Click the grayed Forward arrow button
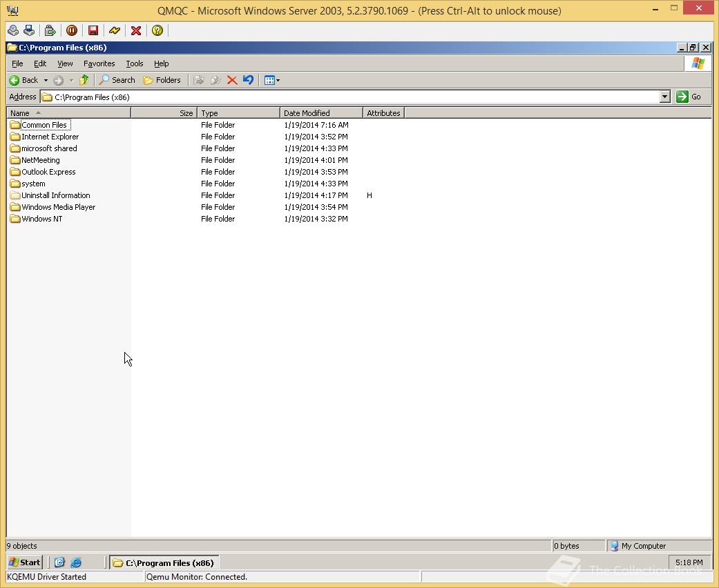719x588 pixels. click(x=58, y=80)
